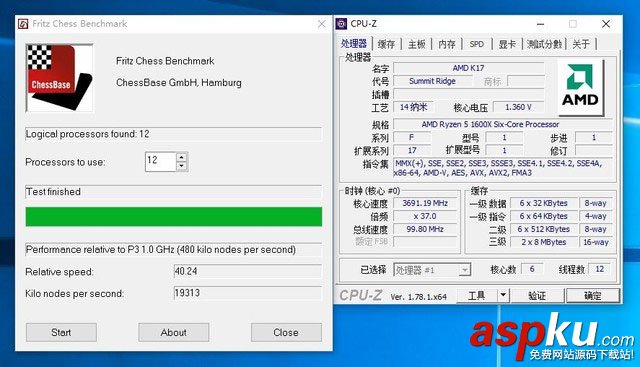Click the ChessBase GmbH, Hamburg text
This screenshot has width=640, height=367.
point(179,82)
